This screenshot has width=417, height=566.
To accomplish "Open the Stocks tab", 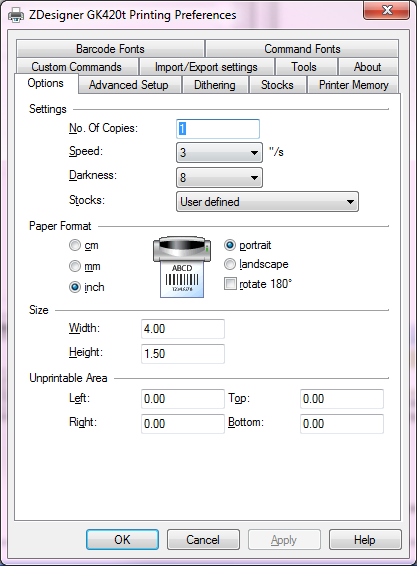I will 277,85.
